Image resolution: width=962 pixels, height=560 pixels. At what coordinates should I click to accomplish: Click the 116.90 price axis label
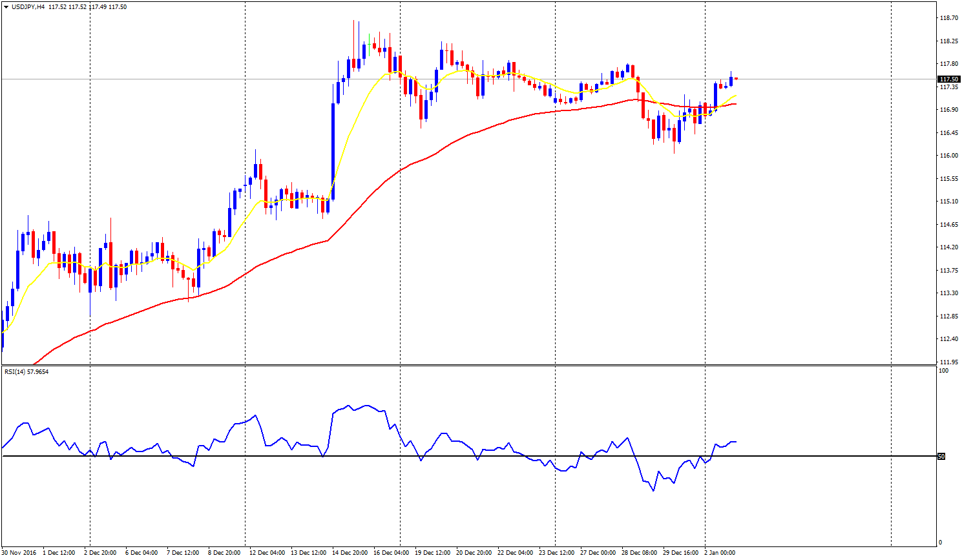coord(949,110)
